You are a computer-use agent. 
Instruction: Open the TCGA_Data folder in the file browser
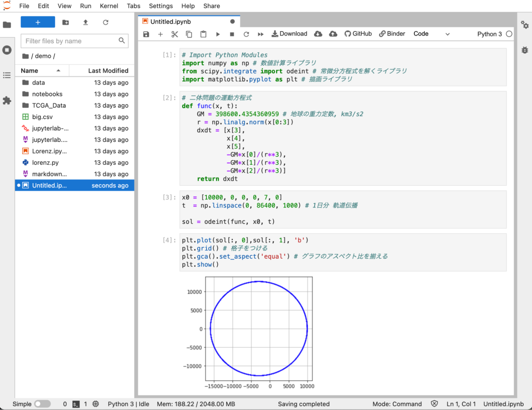(49, 105)
